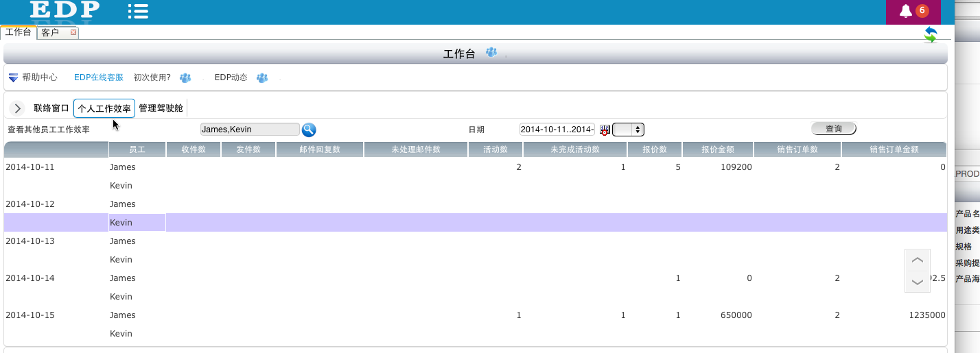Open the EDP在线客服 link
Image resolution: width=980 pixels, height=353 pixels.
point(99,78)
